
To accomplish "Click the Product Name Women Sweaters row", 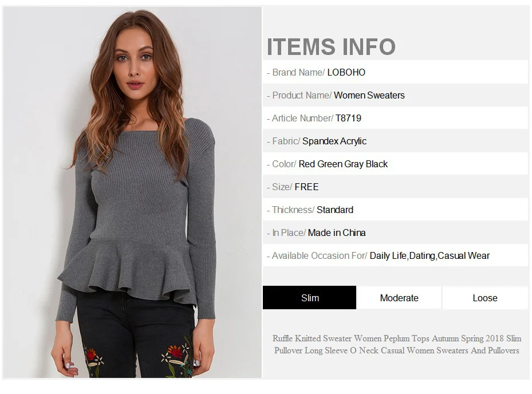I will (395, 95).
